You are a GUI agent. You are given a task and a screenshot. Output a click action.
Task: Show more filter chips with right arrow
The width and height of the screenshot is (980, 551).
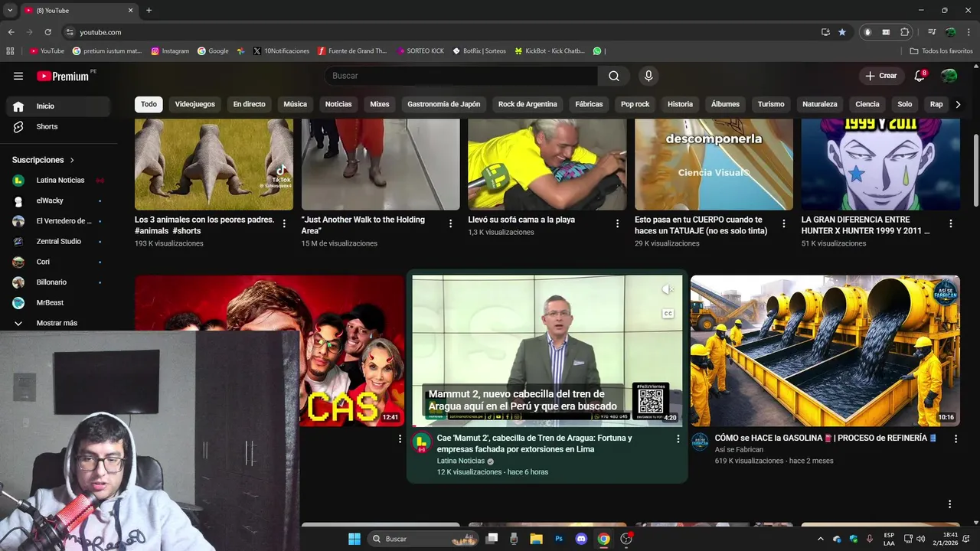click(x=958, y=104)
